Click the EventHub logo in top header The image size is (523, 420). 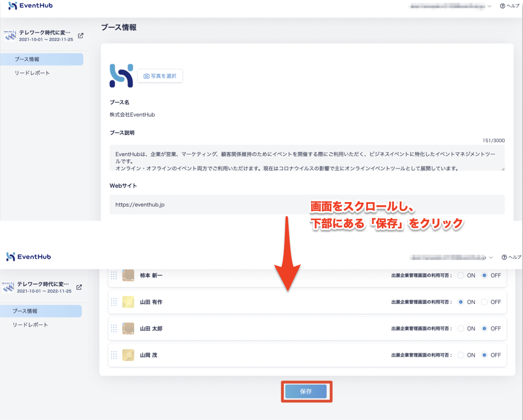pyautogui.click(x=30, y=6)
